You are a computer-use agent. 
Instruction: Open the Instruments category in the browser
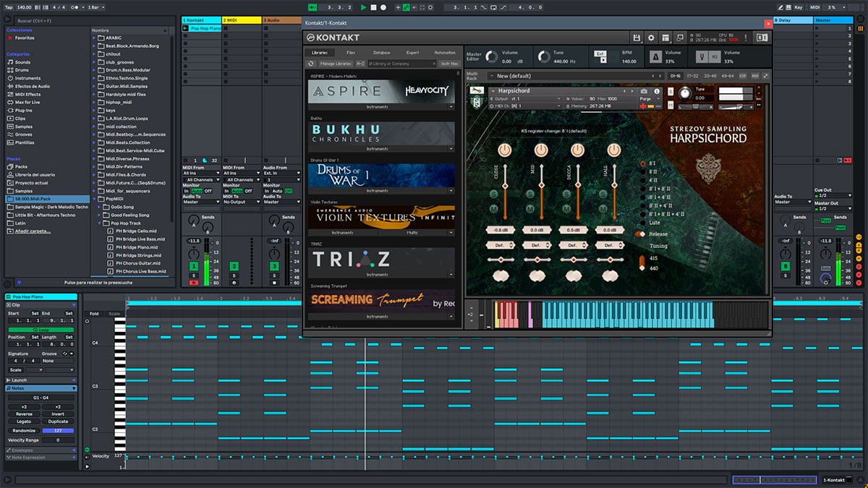(x=23, y=78)
